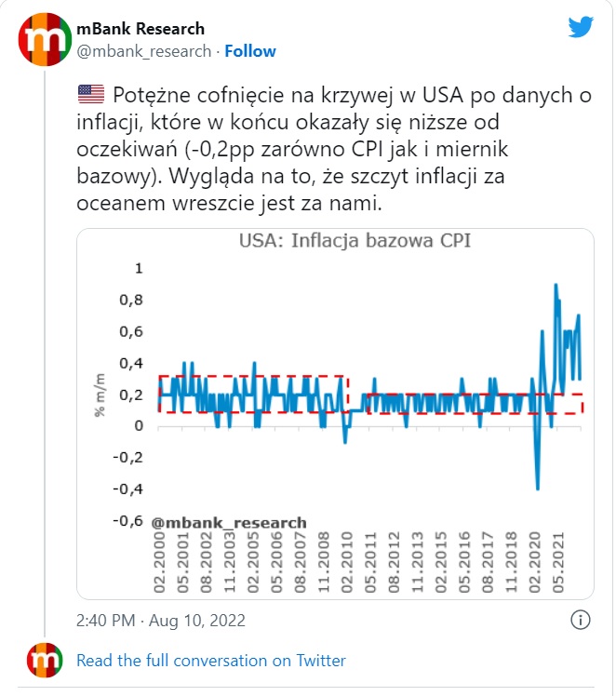Read the full conversation on Twitter

click(x=210, y=661)
